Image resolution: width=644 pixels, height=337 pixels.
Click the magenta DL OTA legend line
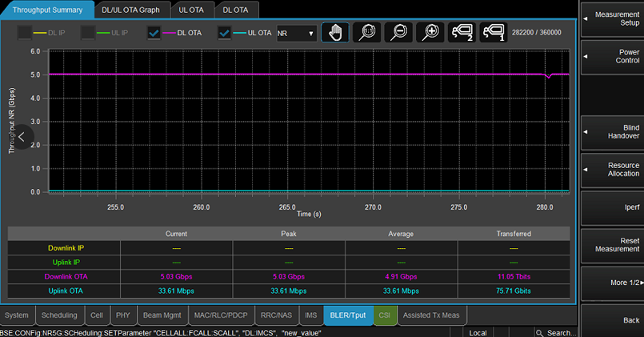point(168,33)
